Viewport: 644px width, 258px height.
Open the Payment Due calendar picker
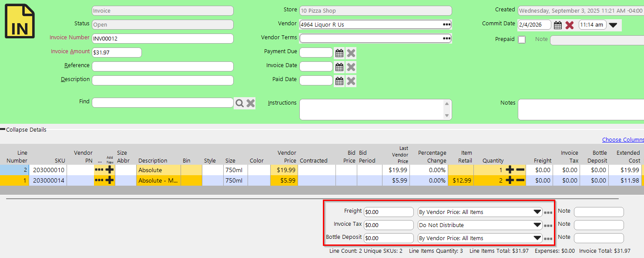point(339,53)
